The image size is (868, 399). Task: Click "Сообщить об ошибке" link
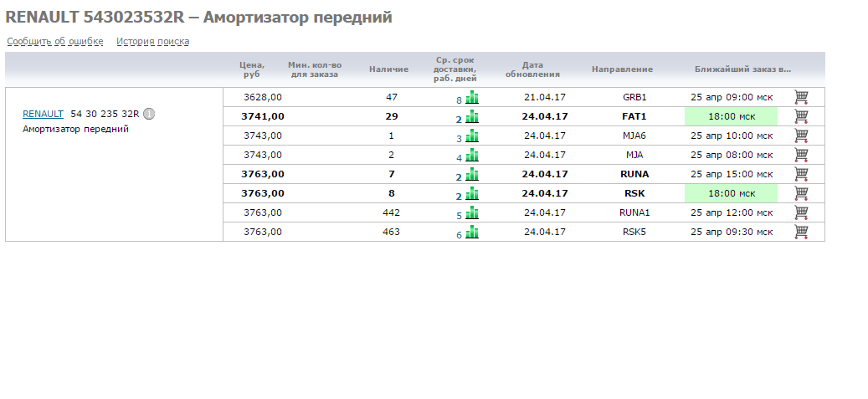tap(55, 42)
